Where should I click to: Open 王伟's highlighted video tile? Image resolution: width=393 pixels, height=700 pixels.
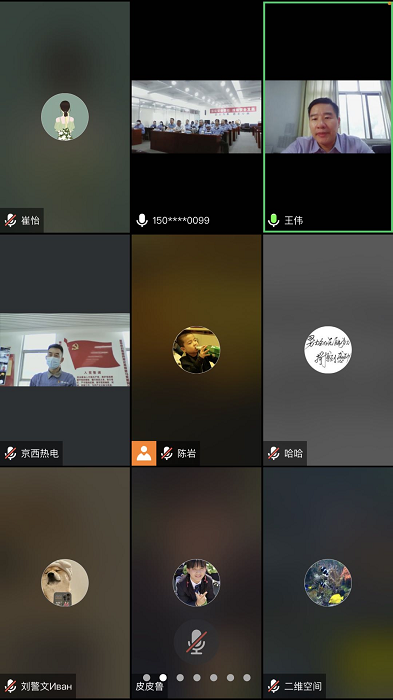click(x=328, y=117)
